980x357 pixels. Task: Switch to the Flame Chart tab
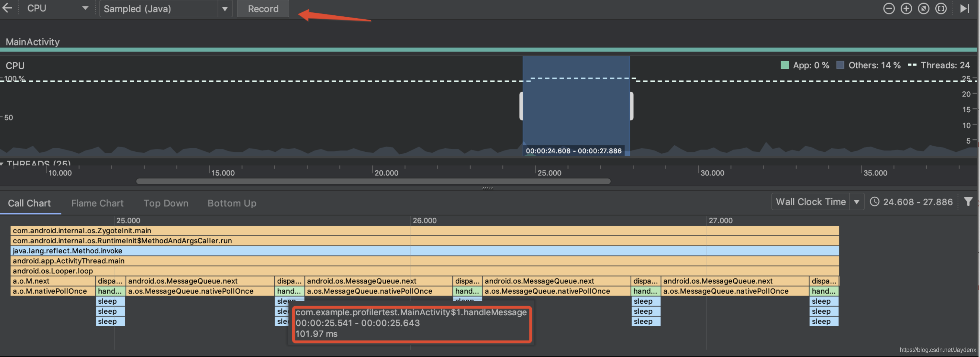(97, 203)
